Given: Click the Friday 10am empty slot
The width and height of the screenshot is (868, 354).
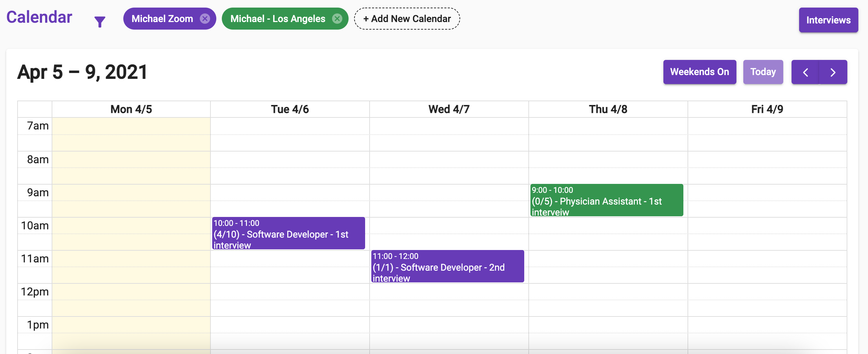Looking at the screenshot, I should click(x=767, y=226).
